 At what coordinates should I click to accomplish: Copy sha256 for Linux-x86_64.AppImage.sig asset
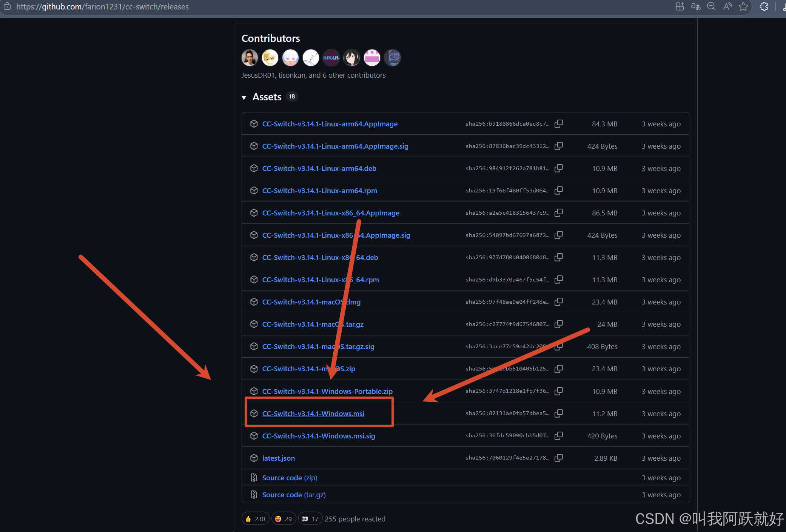559,235
